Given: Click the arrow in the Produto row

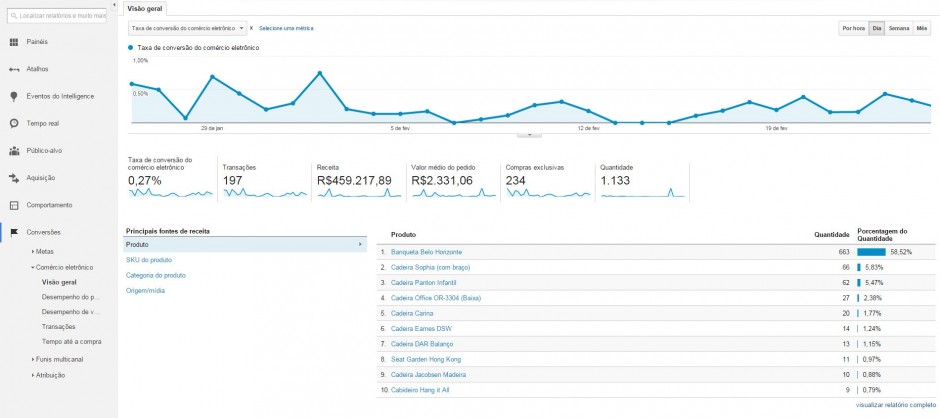Looking at the screenshot, I should click(x=360, y=245).
